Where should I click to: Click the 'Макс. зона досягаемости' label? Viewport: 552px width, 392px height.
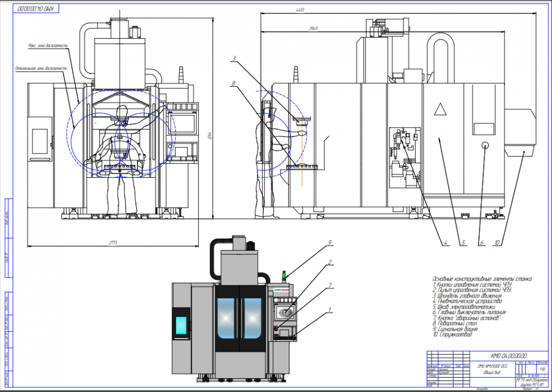[x=47, y=46]
